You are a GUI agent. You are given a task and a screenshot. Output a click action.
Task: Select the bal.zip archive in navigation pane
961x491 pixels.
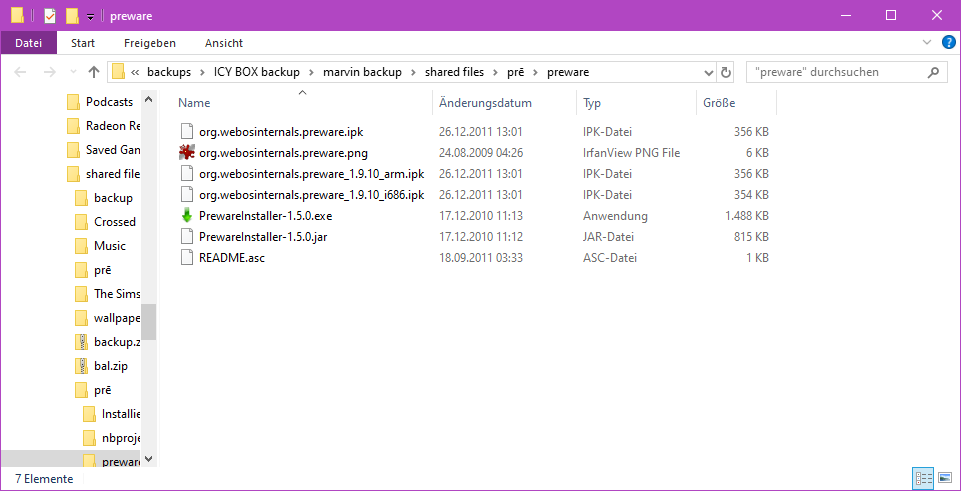point(110,366)
